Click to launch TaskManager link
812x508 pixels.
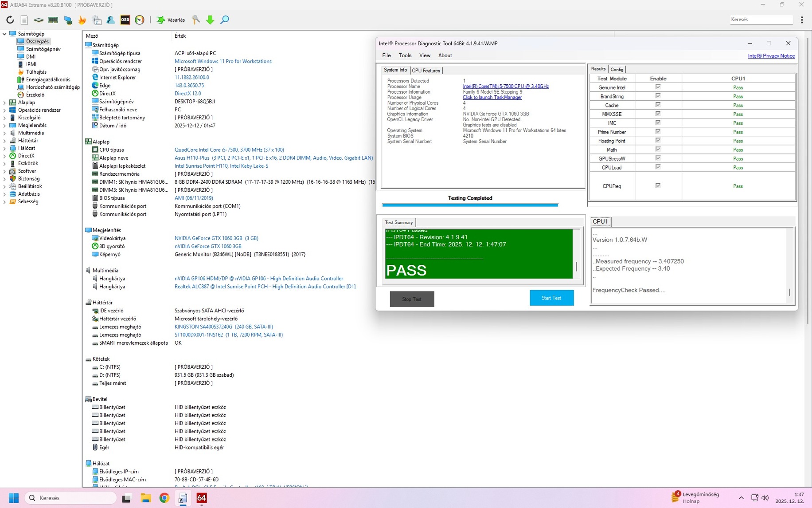[x=492, y=98]
